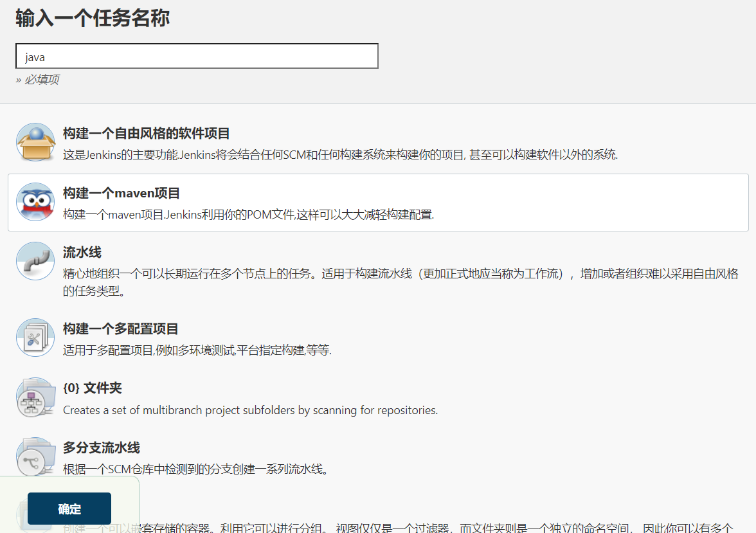
Task: Click the freestyle project box icon
Action: pyautogui.click(x=36, y=142)
